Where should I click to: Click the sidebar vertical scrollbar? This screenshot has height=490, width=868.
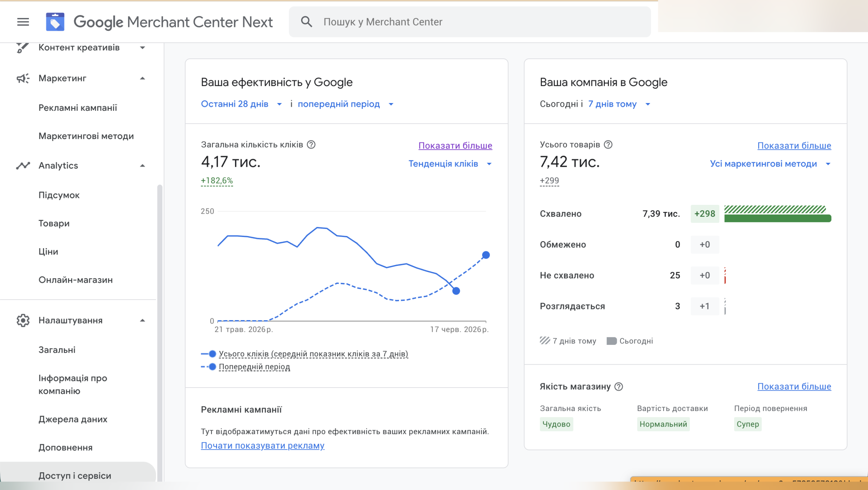[160, 332]
